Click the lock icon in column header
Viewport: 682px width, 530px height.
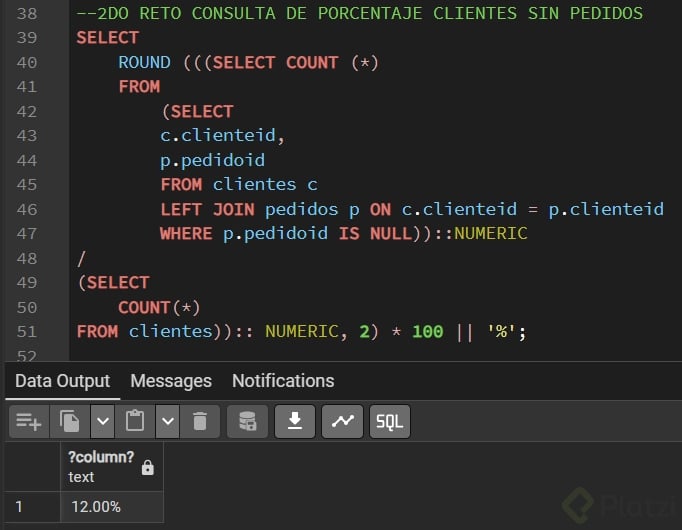point(148,467)
